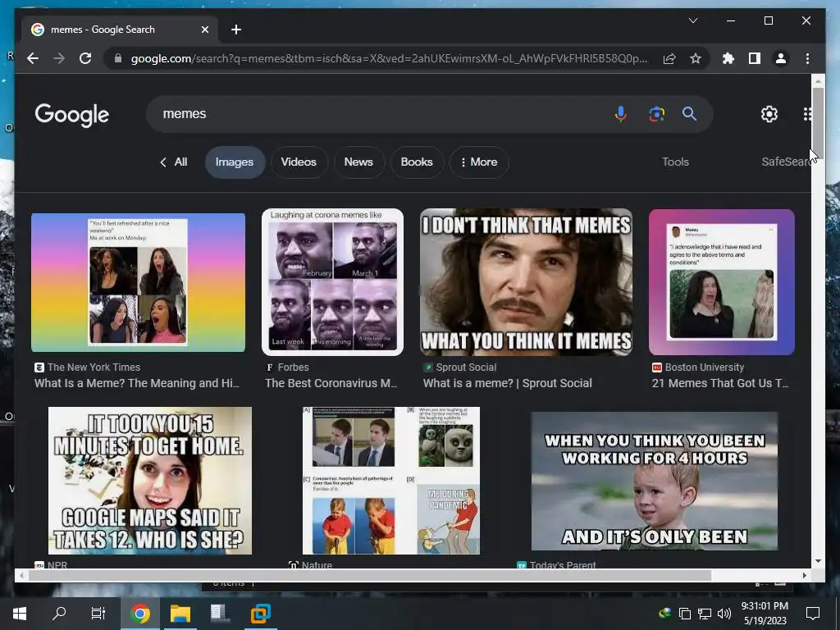840x630 pixels.
Task: Click the URL address bar
Action: (x=388, y=58)
